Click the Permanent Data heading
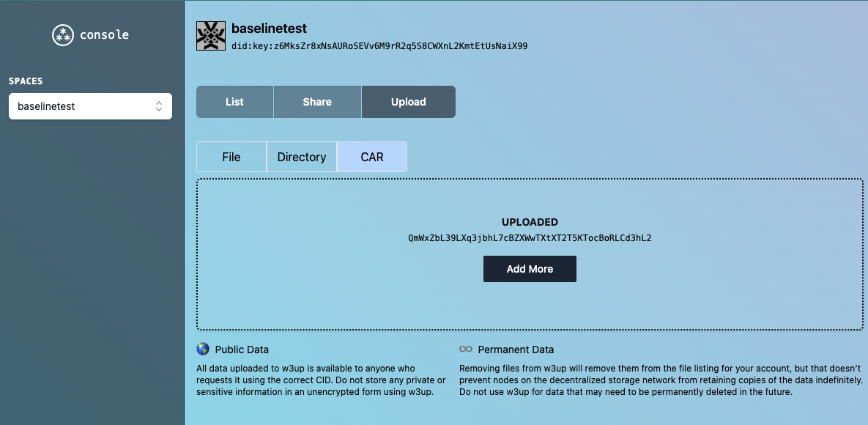868x425 pixels. [516, 350]
